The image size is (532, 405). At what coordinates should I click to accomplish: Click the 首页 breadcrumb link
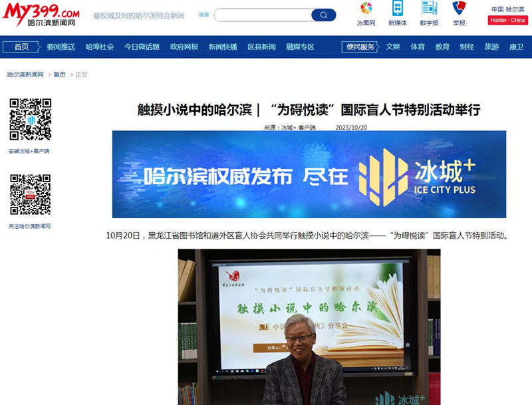tap(60, 74)
